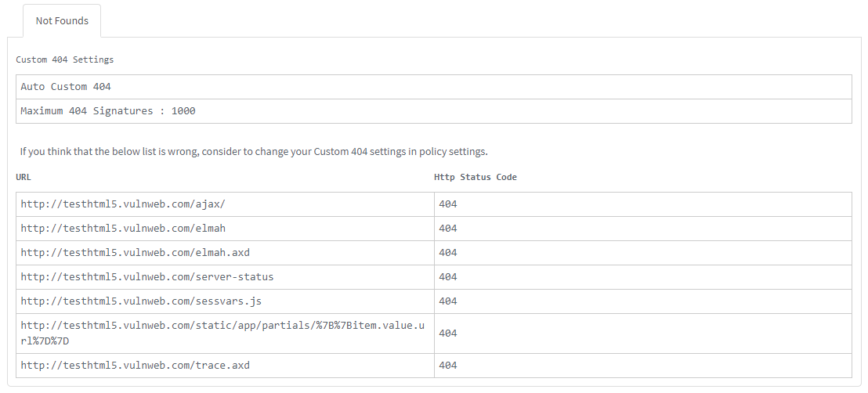Screen dimensions: 868x393
Task: Click the URL column header
Action: (x=24, y=177)
